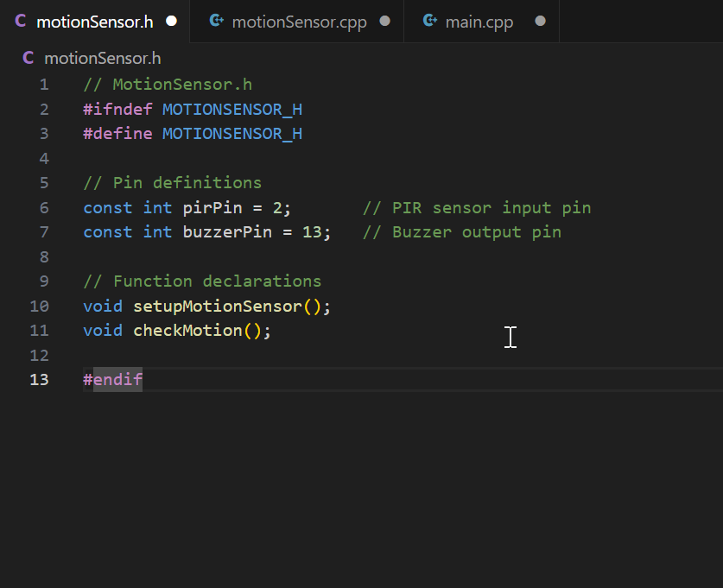Close the motionSensor.h tab via unsaved dot
The image size is (723, 588).
tap(171, 21)
